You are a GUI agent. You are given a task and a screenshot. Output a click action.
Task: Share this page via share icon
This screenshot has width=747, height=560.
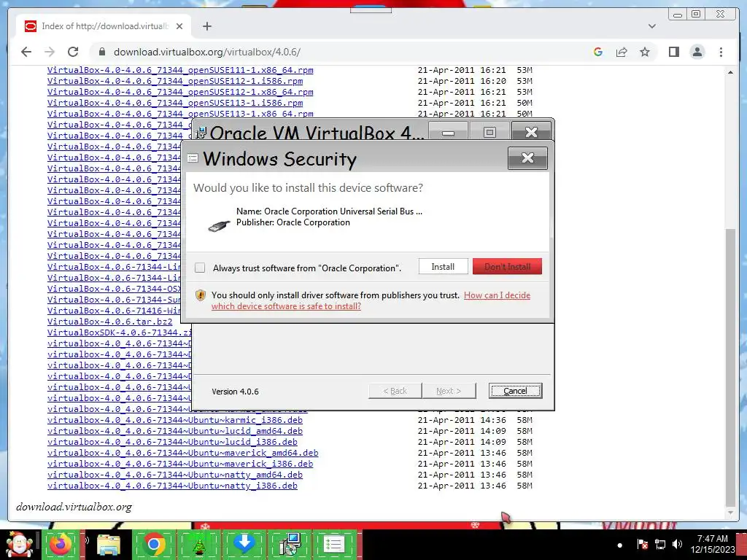tap(622, 52)
